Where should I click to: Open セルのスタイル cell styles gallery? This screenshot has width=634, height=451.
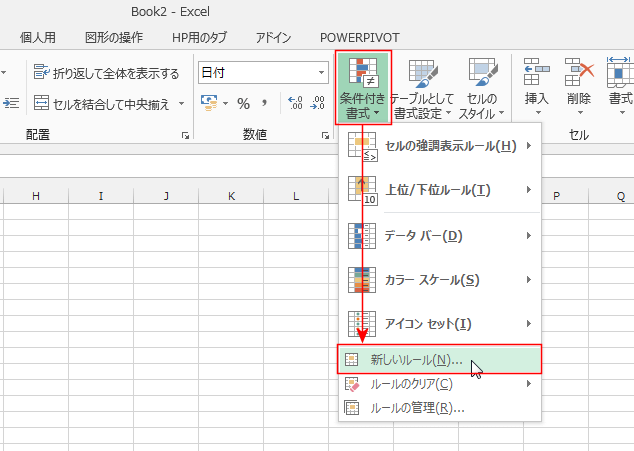click(x=482, y=89)
